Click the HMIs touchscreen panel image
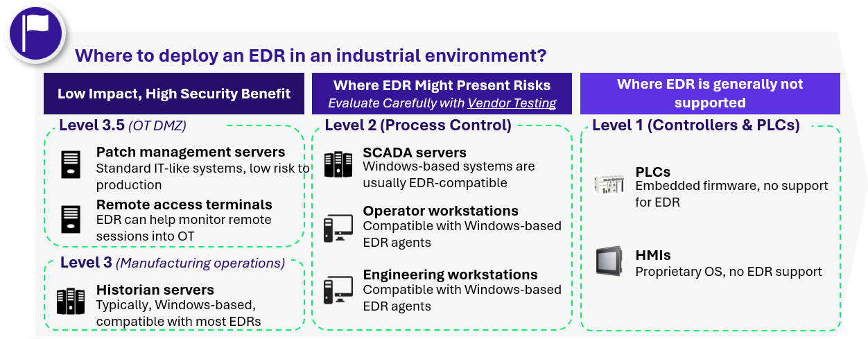The width and height of the screenshot is (868, 339). (609, 261)
